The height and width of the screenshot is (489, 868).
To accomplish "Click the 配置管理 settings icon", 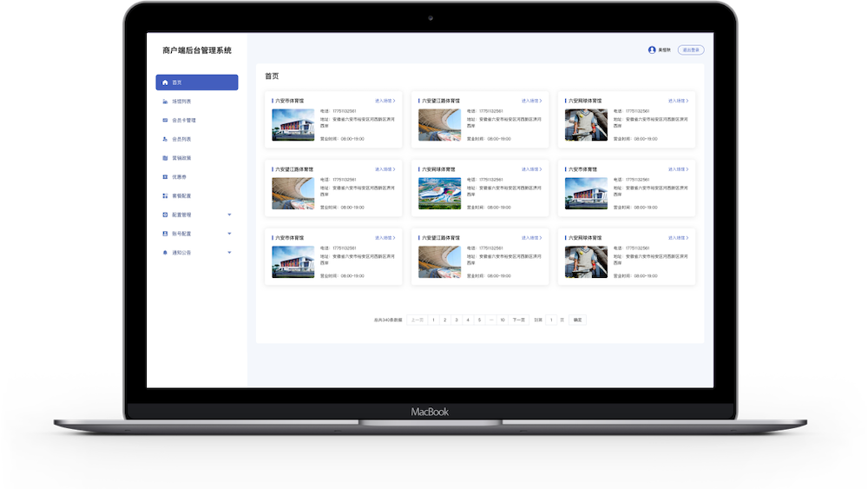I will pos(164,215).
